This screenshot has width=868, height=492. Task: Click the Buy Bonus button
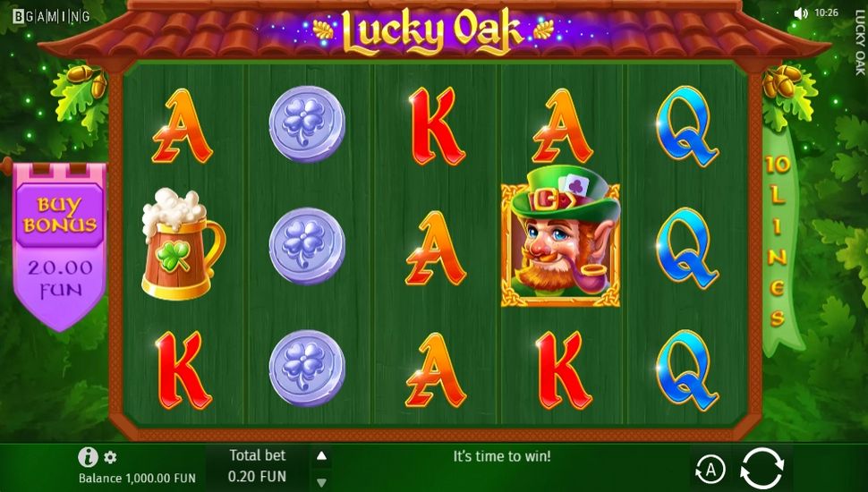pos(60,215)
